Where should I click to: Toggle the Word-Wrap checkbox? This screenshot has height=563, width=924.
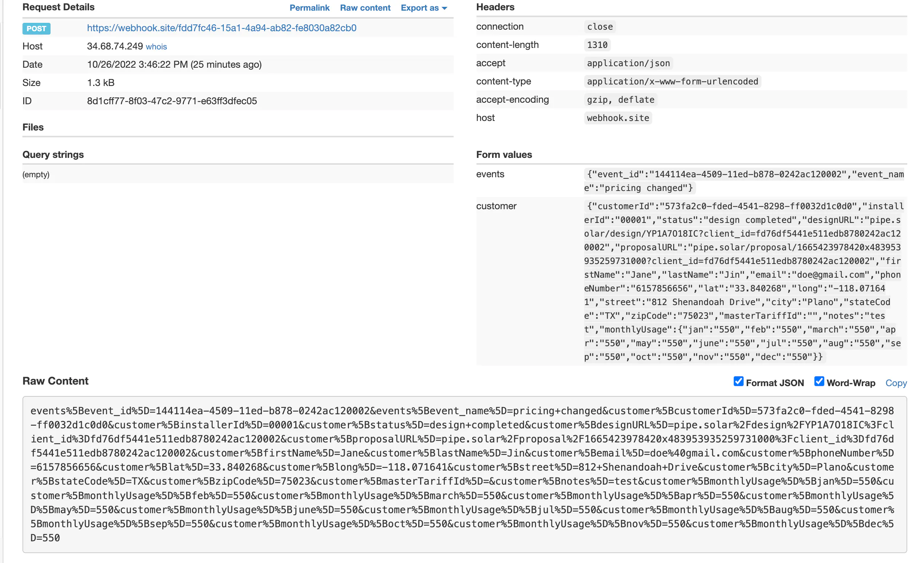819,381
